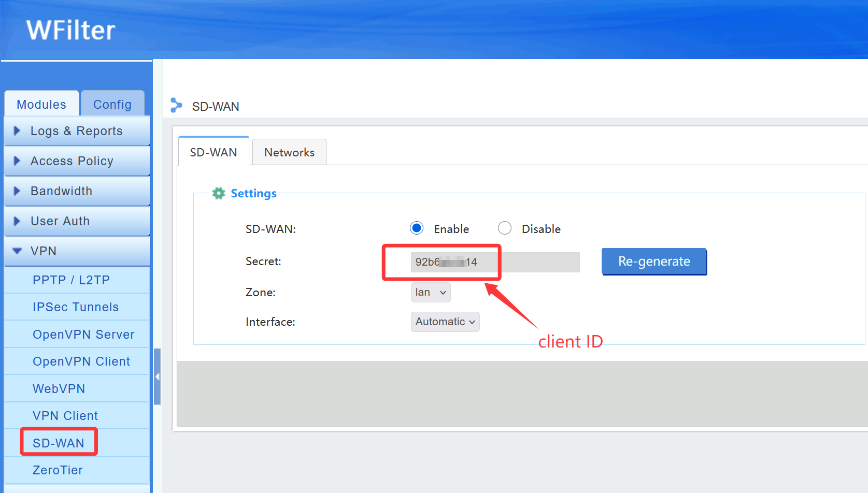Image resolution: width=868 pixels, height=493 pixels.
Task: Open the Interface dropdown showing Automatic
Action: (445, 322)
